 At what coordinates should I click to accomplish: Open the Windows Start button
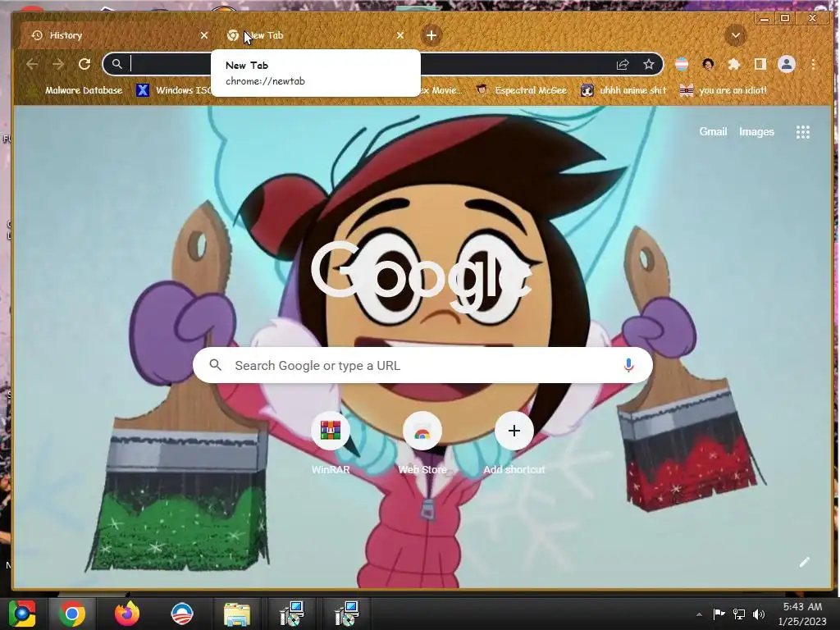coord(22,614)
